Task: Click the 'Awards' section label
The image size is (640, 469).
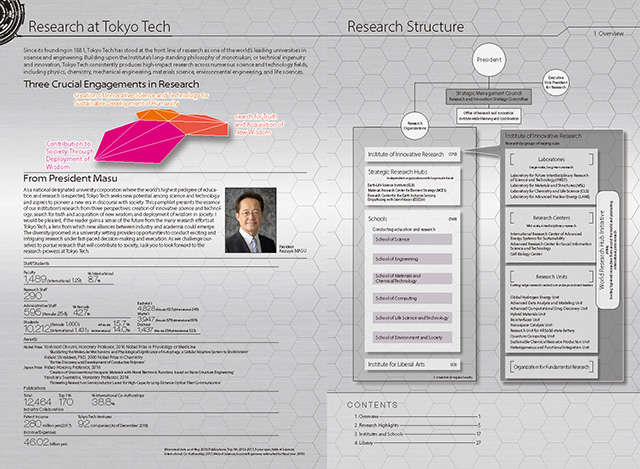Action: coord(30,339)
